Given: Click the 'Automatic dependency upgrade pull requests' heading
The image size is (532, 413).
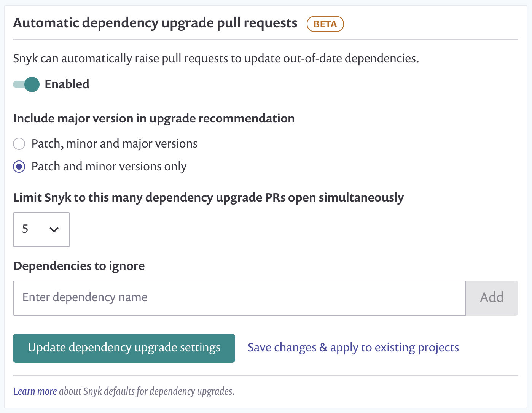Looking at the screenshot, I should (155, 23).
